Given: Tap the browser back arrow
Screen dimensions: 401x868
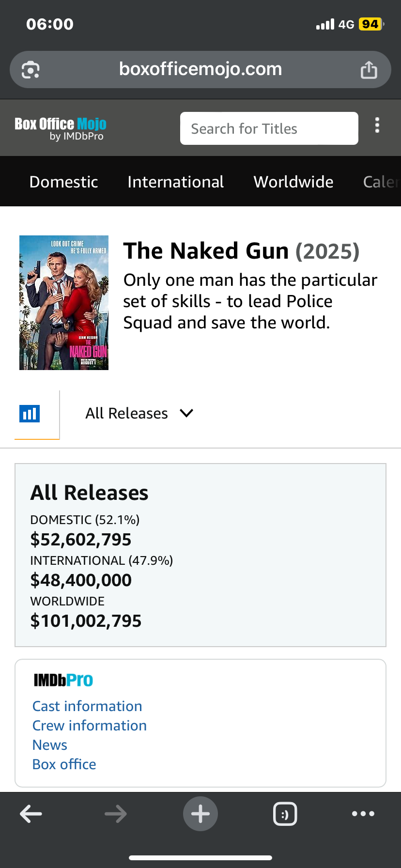Looking at the screenshot, I should (31, 814).
